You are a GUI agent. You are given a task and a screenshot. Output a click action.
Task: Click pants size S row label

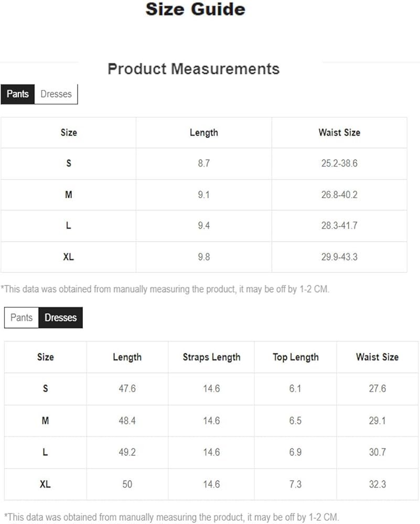coord(69,163)
